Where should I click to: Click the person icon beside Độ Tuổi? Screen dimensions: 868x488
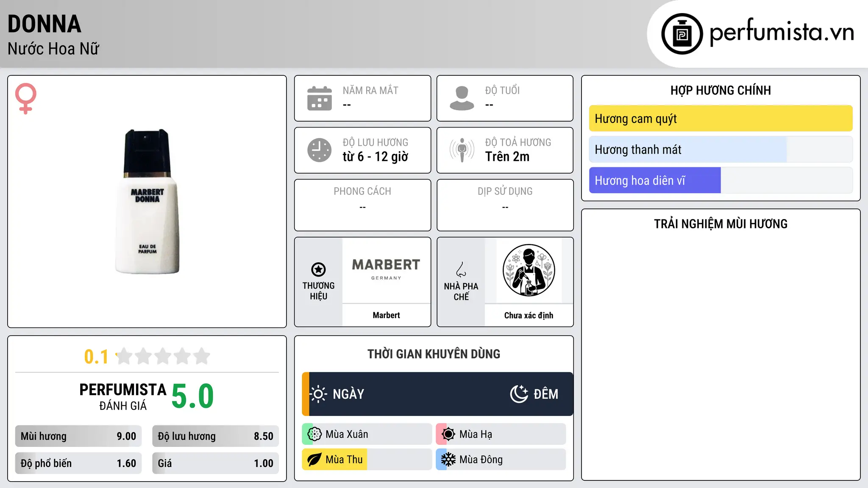(462, 98)
